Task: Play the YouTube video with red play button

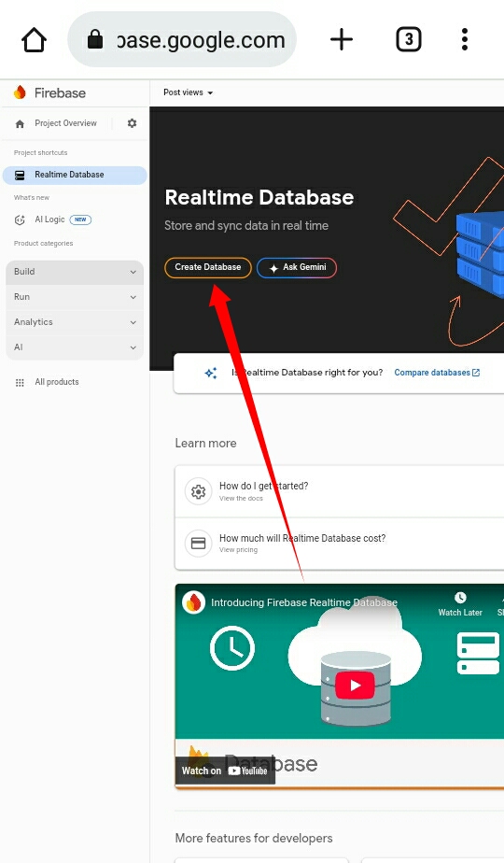Action: (355, 686)
